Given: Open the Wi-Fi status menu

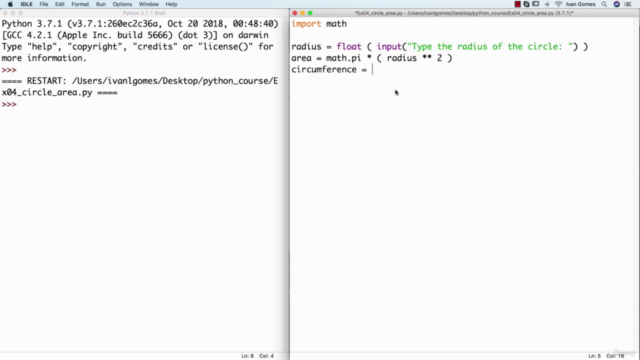Looking at the screenshot, I should tap(558, 4).
